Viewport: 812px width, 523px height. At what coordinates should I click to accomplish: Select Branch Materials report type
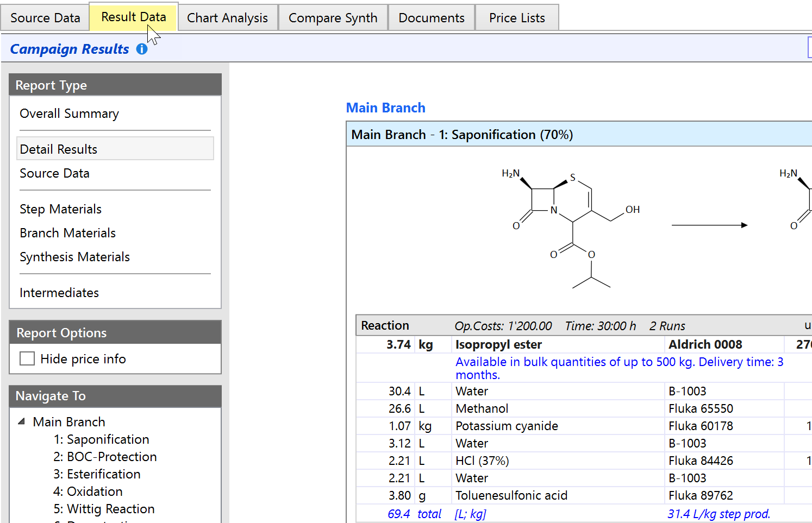click(67, 233)
